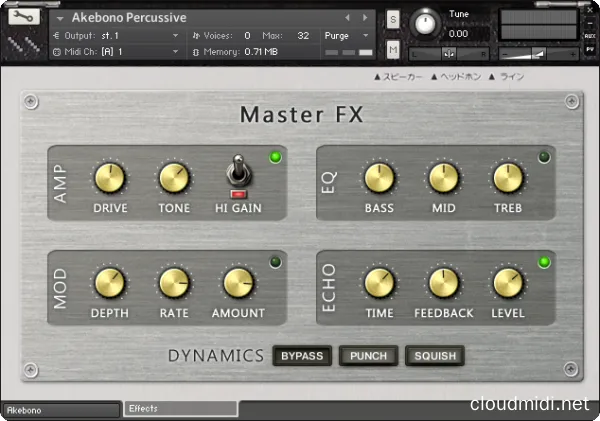
Task: Select BYPASS dynamics mode
Action: (x=302, y=356)
